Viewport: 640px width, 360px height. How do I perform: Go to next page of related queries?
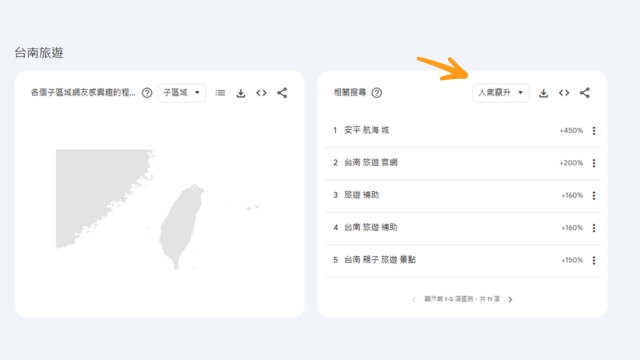tap(510, 300)
